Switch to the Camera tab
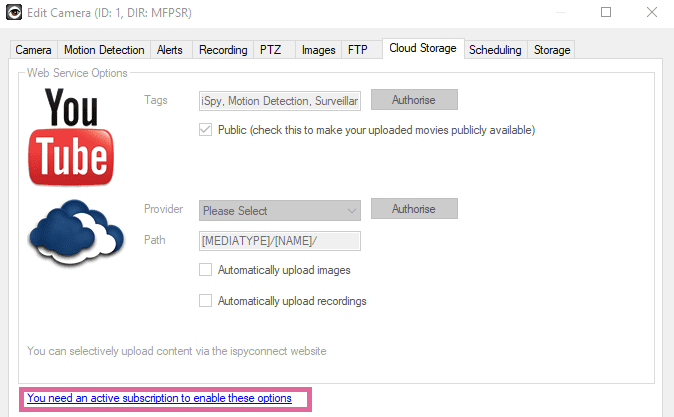Screen dimensions: 674x417 (x=34, y=50)
